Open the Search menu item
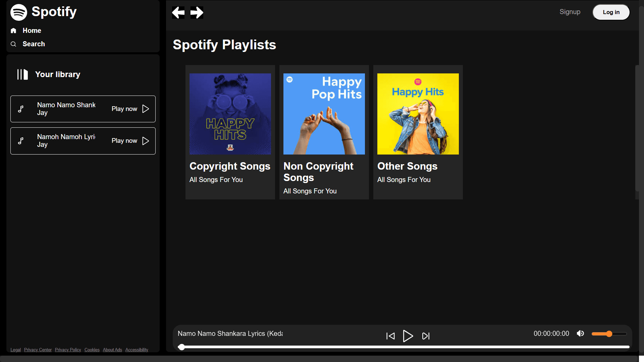Viewport: 644px width, 362px height. pos(34,44)
